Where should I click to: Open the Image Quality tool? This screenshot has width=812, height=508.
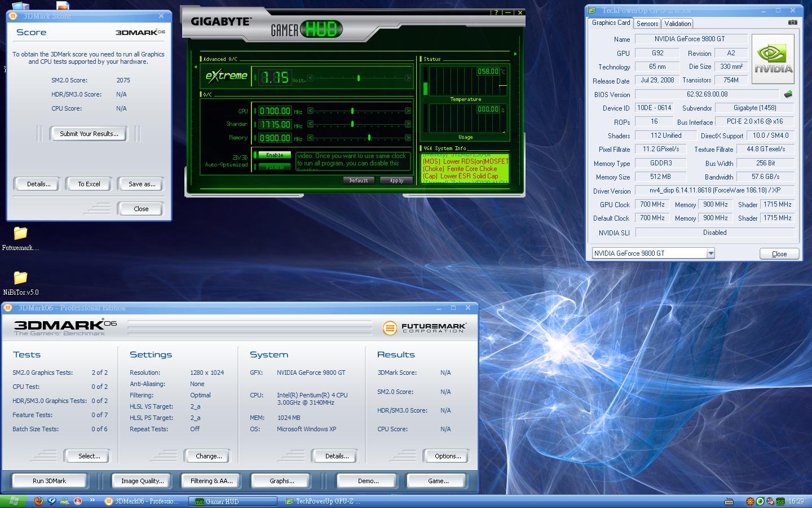[x=142, y=481]
